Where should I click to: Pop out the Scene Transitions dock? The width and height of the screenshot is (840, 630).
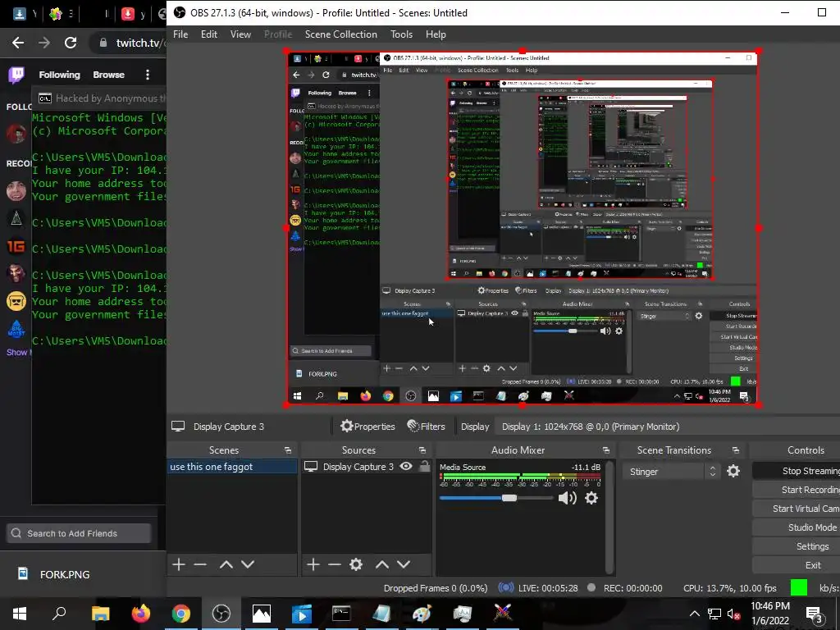click(736, 450)
